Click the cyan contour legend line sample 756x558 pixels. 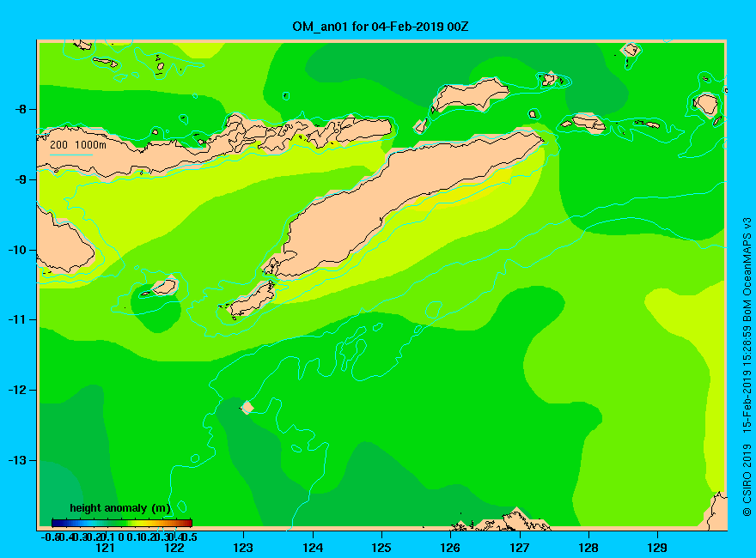[70, 155]
